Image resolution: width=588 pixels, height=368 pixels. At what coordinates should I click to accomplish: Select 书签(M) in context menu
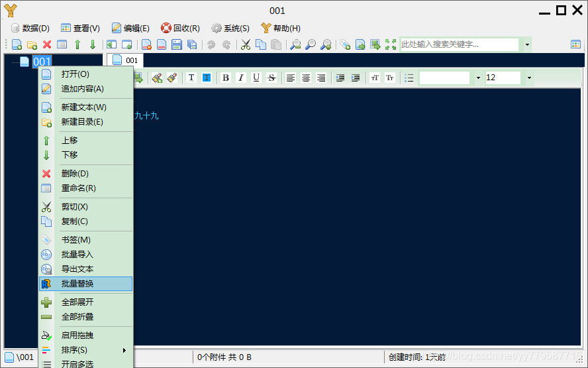pos(86,240)
